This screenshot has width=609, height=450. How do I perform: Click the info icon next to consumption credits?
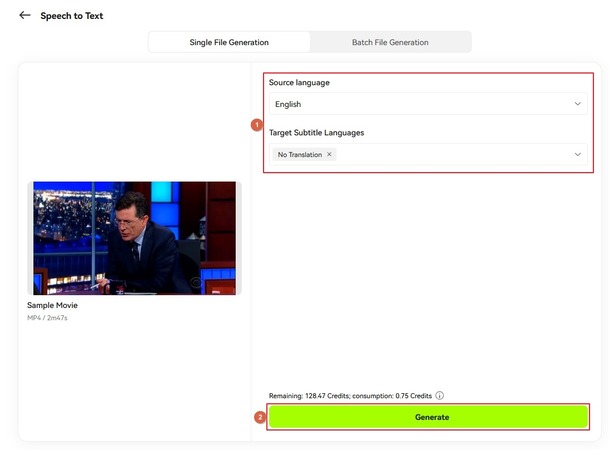pyautogui.click(x=440, y=395)
